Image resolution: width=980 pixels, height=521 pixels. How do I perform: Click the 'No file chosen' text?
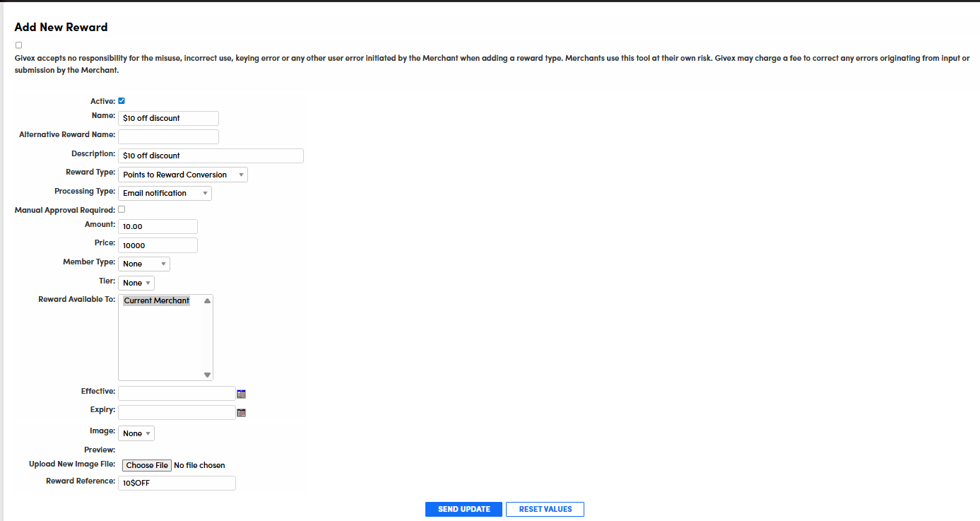pos(199,465)
